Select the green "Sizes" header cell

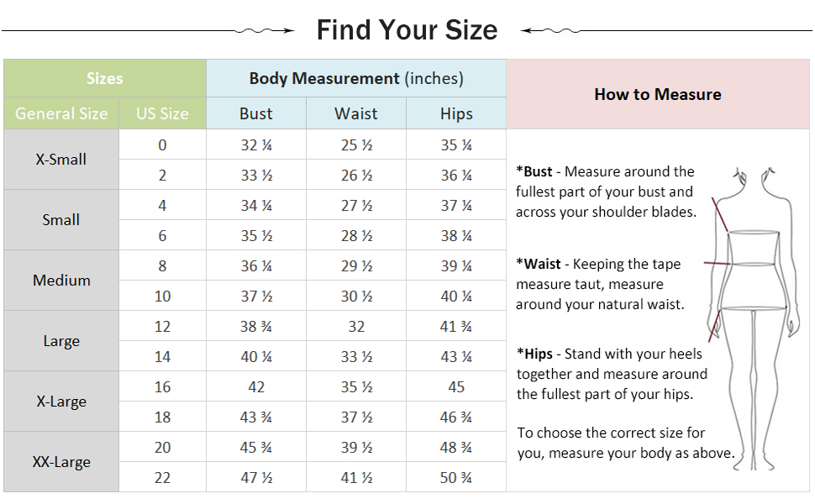point(105,79)
